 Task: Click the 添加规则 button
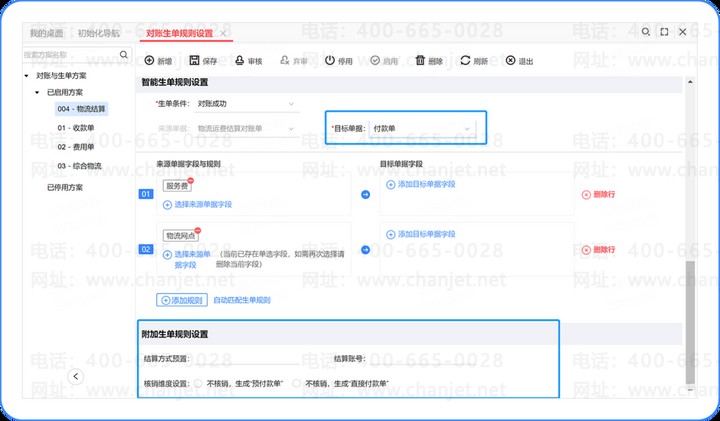(x=182, y=300)
